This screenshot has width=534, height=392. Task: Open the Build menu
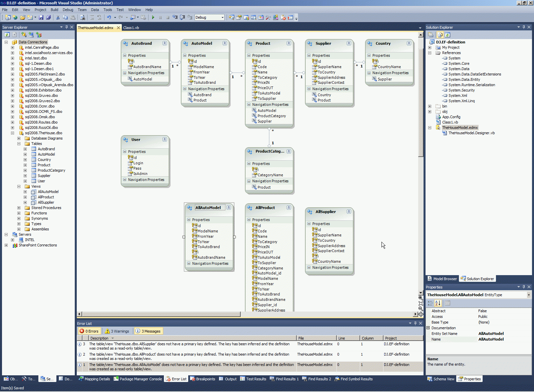54,10
